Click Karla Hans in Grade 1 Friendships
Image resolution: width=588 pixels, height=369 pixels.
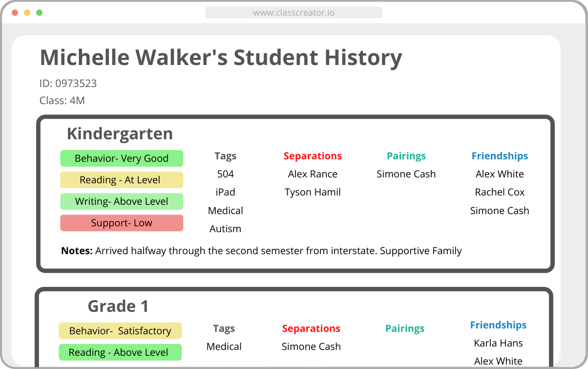pos(498,343)
